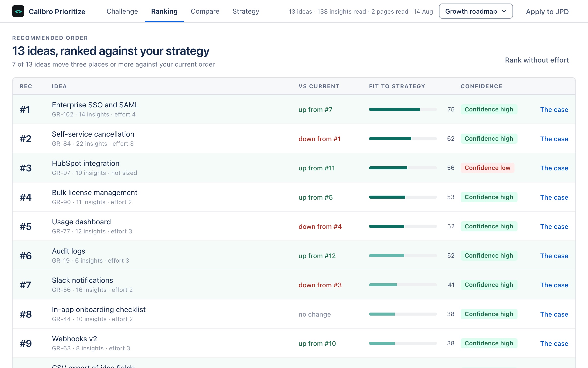Open The case for Audit logs
Image resolution: width=588 pixels, height=368 pixels.
coord(554,256)
